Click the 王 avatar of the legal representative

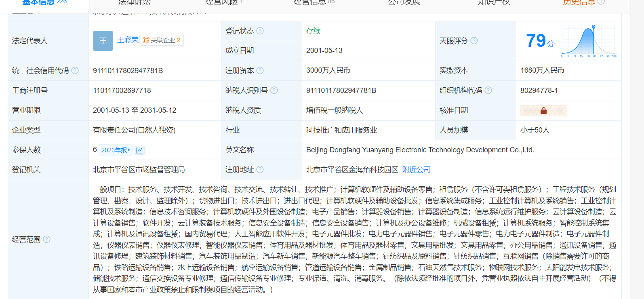coord(103,41)
